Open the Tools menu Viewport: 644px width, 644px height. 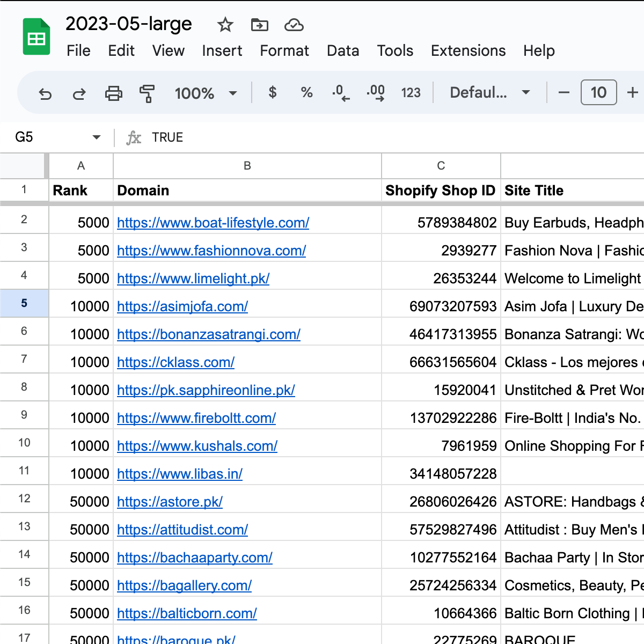(x=395, y=50)
